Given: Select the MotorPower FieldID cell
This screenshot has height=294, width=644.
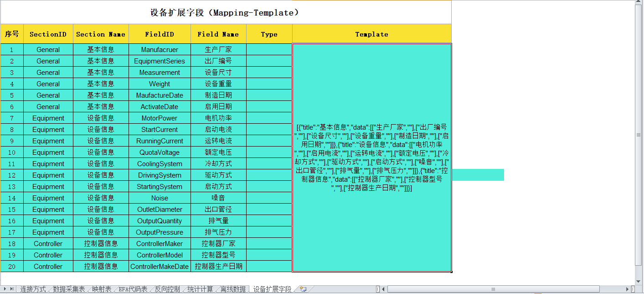Looking at the screenshot, I should (160, 118).
